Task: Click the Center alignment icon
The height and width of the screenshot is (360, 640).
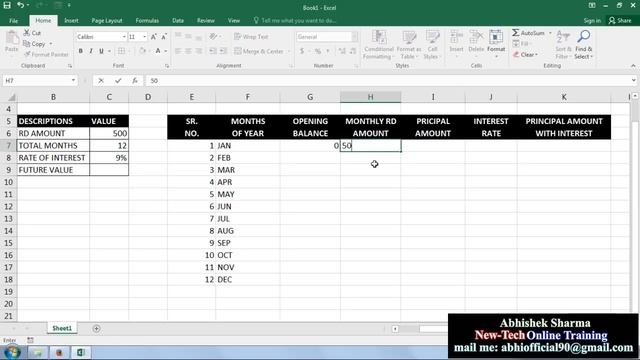Action: 188,51
